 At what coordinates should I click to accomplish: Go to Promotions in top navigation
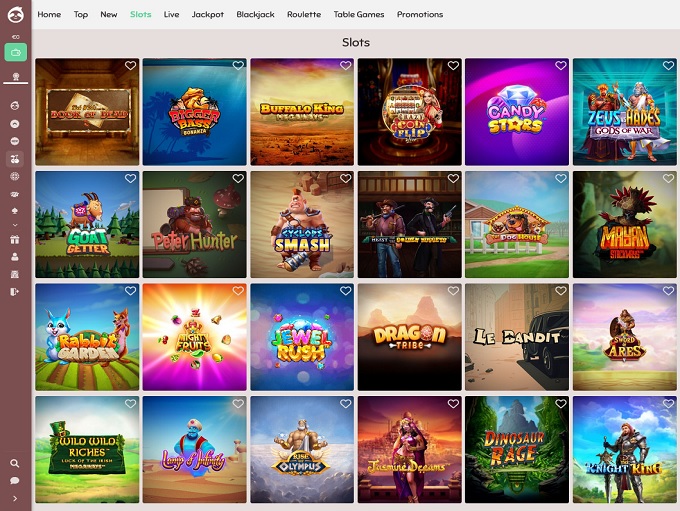[420, 14]
